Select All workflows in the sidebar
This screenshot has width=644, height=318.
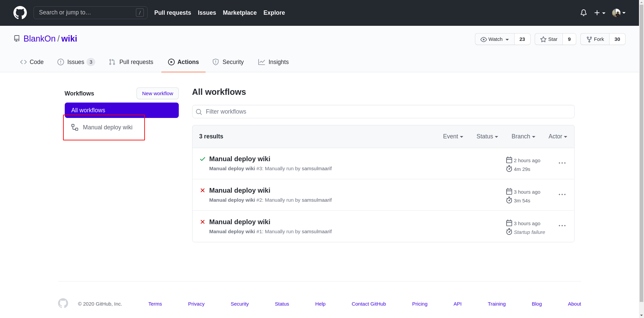coord(122,110)
